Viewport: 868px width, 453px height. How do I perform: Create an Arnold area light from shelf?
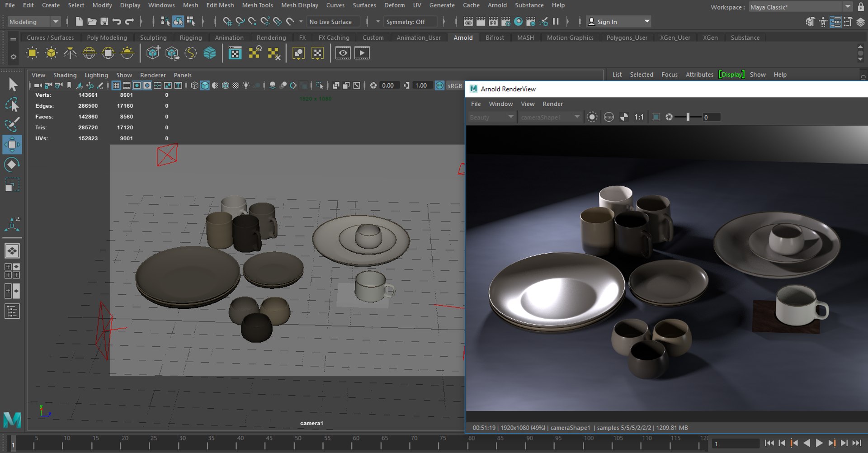32,53
